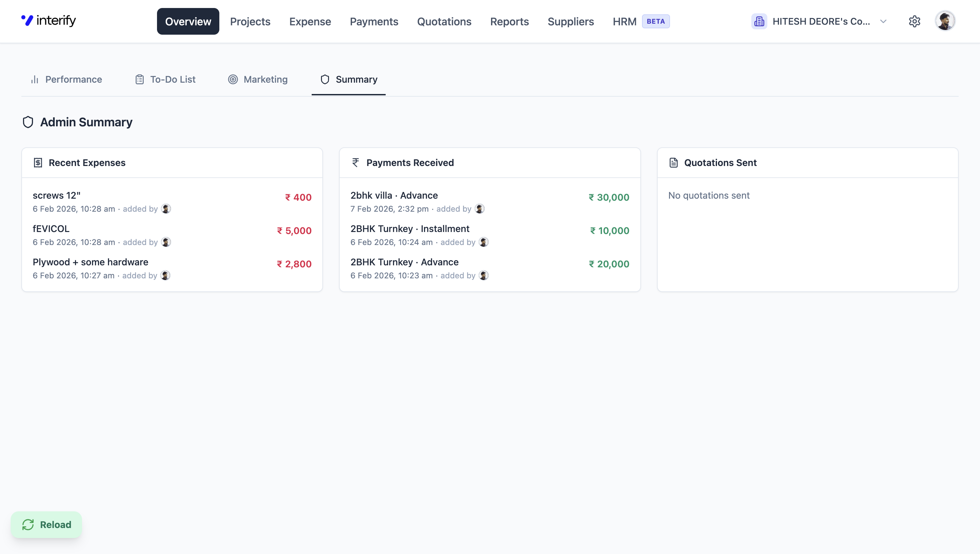The height and width of the screenshot is (554, 980).
Task: Open the fEVICOL expense entry
Action: (x=51, y=229)
